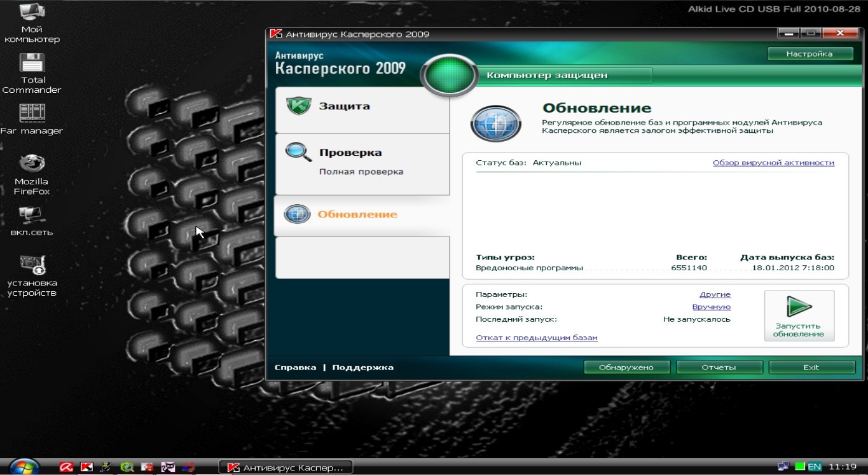Click the green square tray icon

pos(800,467)
